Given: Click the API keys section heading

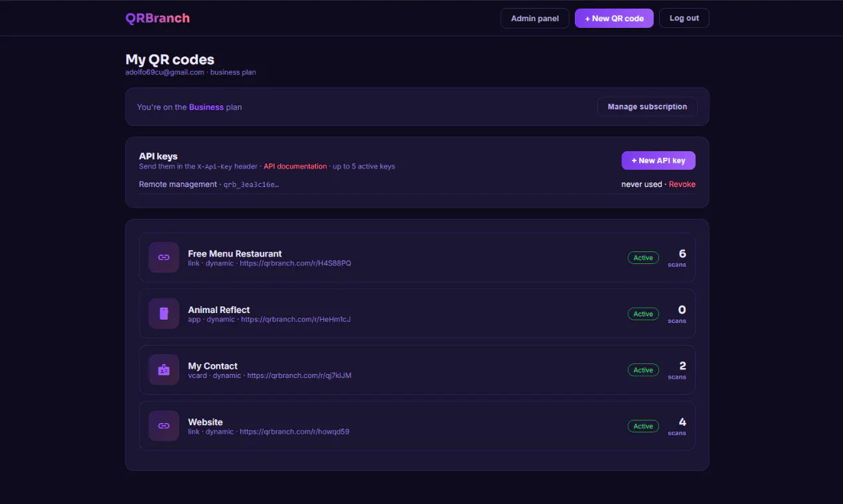Looking at the screenshot, I should (158, 157).
